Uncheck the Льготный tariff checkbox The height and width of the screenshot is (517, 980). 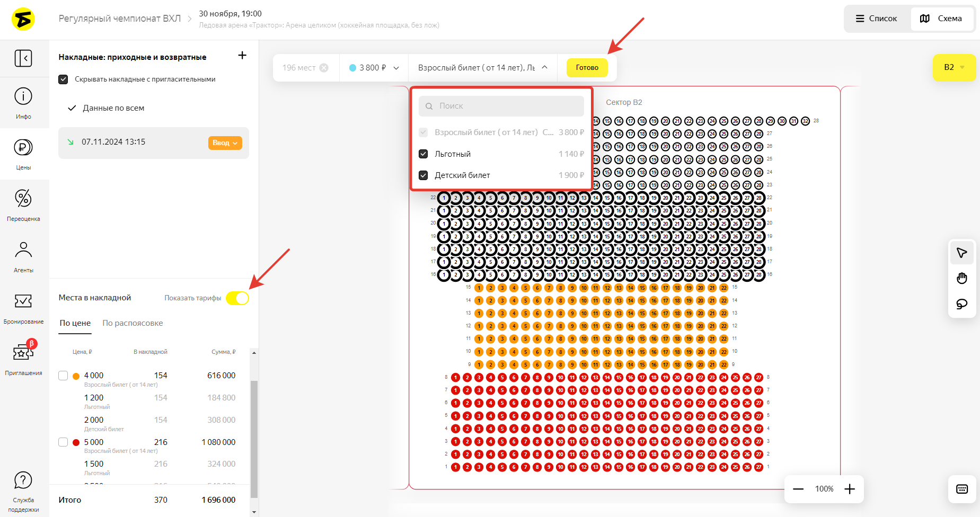(423, 154)
